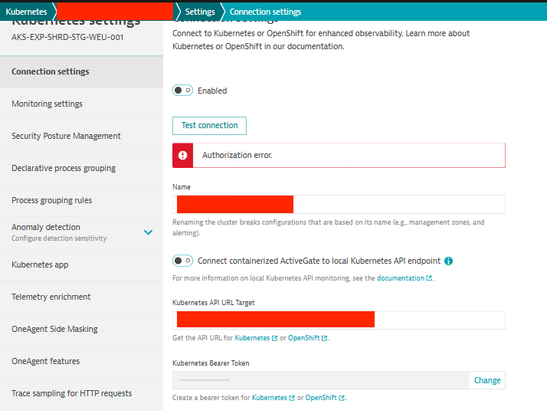Toggle Connect containerized ActiveGate switch

click(x=182, y=261)
